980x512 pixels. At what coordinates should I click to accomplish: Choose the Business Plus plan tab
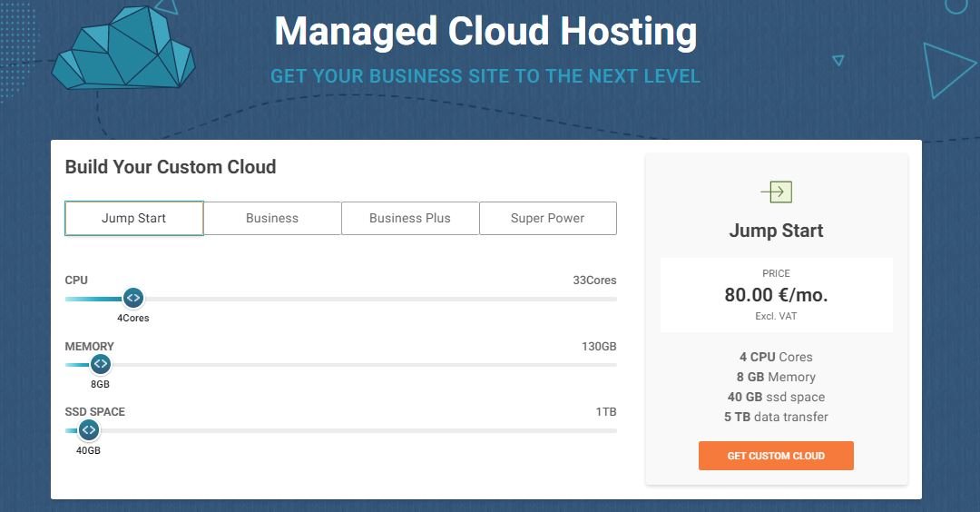coord(410,218)
